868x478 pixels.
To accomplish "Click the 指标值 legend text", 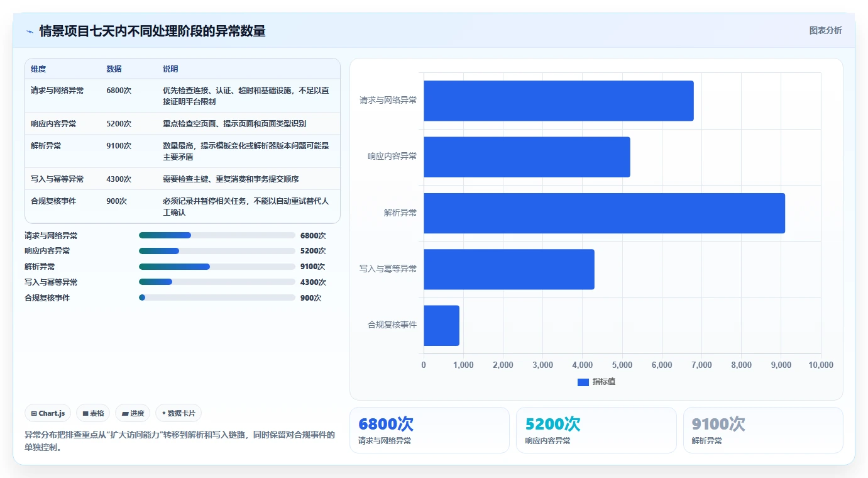I will click(x=603, y=382).
